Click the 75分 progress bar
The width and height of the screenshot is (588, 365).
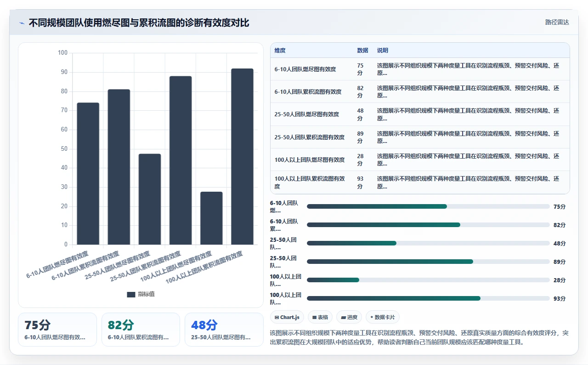point(428,206)
